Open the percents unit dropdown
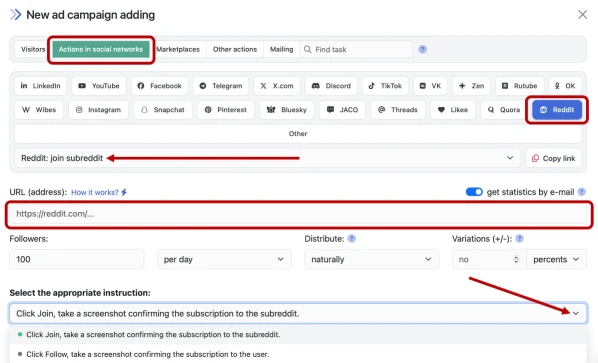The width and height of the screenshot is (598, 363). pyautogui.click(x=556, y=259)
